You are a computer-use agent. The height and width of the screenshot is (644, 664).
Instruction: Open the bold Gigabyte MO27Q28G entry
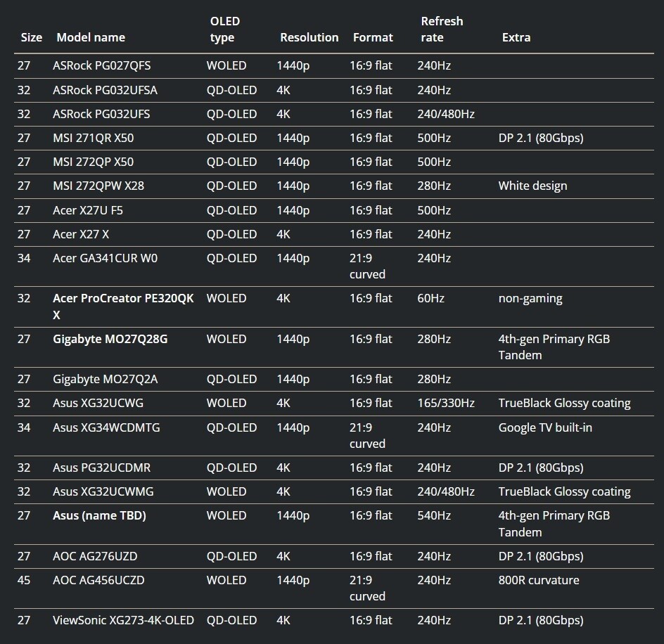coord(110,339)
